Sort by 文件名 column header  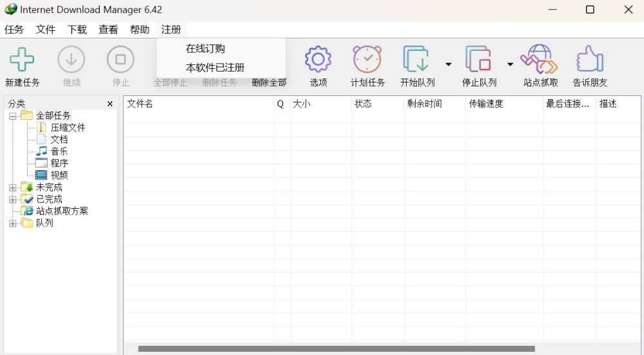(x=199, y=104)
